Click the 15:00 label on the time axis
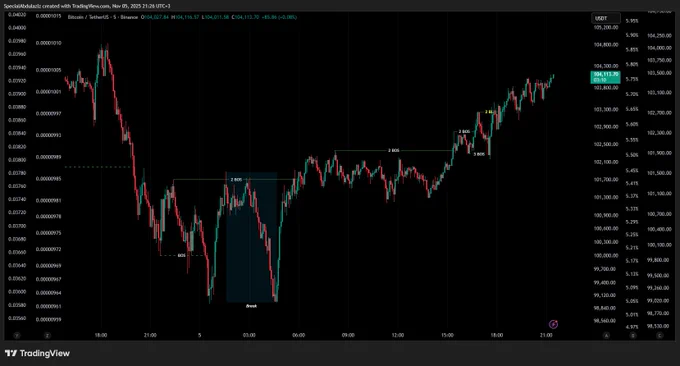Viewport: 680px width, 366px height. [x=447, y=335]
